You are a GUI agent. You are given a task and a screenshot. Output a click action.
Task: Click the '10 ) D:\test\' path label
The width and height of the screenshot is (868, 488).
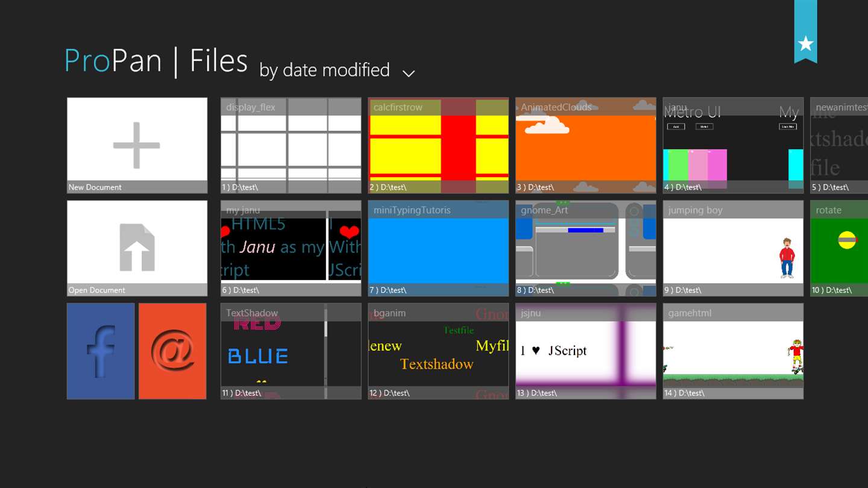832,290
